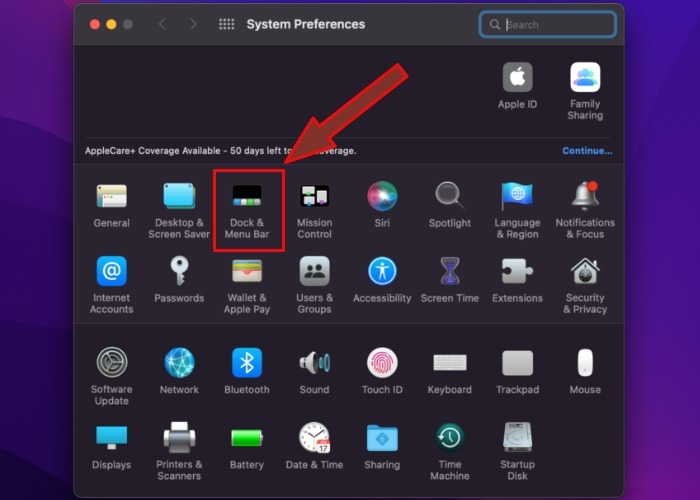Show all preferences grid button
Screen dimensions: 700x500
tap(226, 24)
